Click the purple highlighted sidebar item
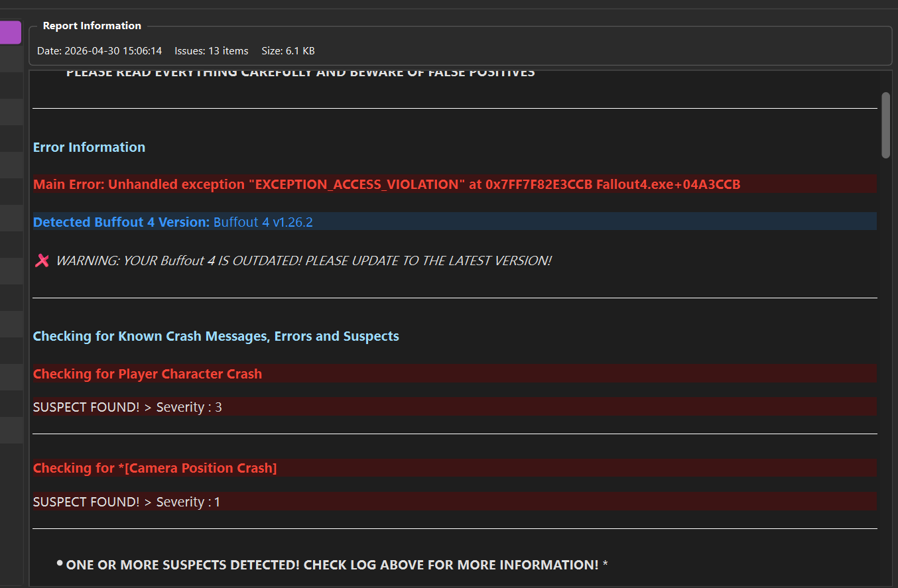 pyautogui.click(x=10, y=32)
